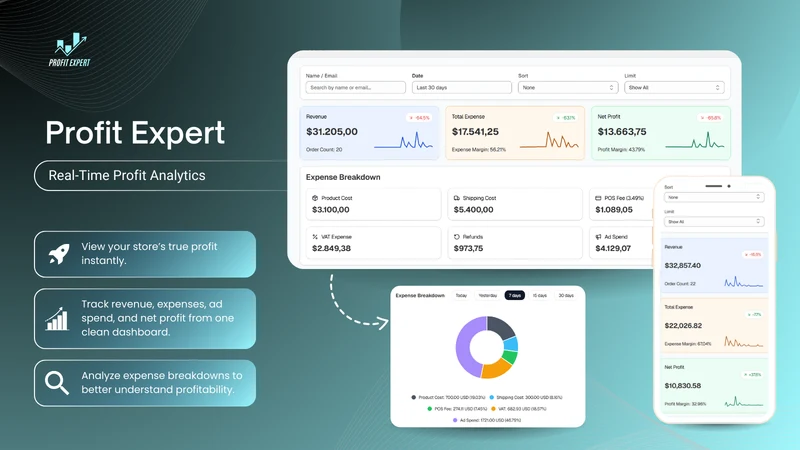
Task: Select the 30 days tab in chart panel
Action: point(566,295)
